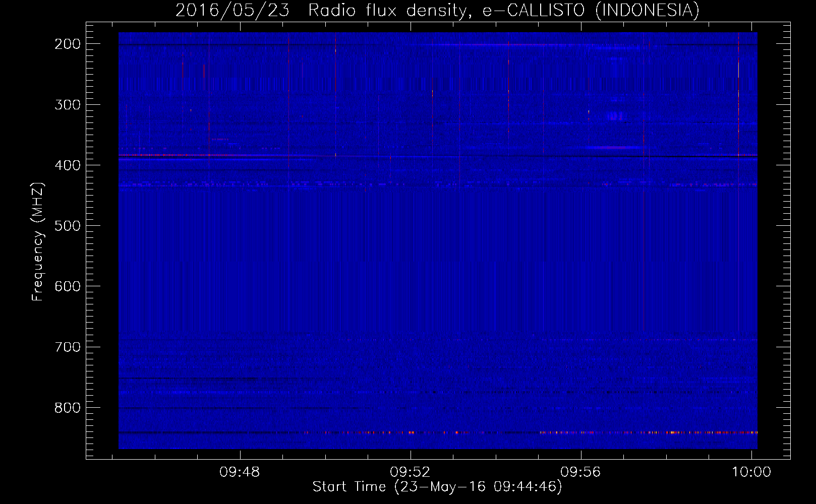Click the 'Frequency (MHZ)' axis label
Screen dimensions: 816x504
coord(38,241)
